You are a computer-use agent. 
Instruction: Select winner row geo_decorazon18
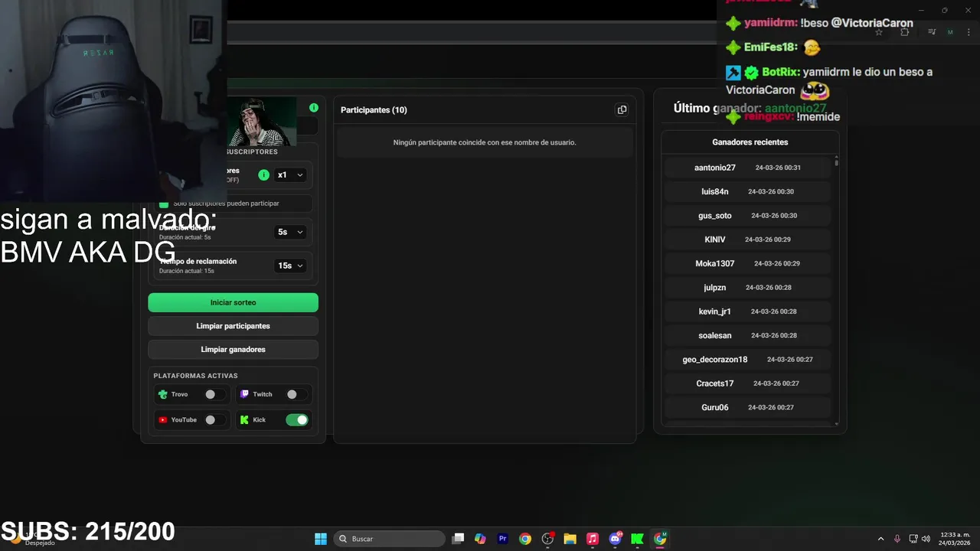747,360
